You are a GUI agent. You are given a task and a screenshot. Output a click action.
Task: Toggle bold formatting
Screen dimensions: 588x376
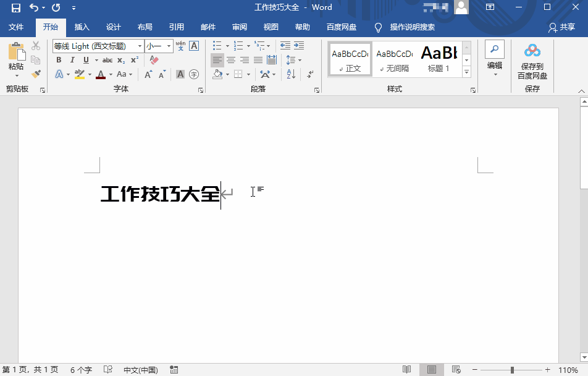point(59,60)
